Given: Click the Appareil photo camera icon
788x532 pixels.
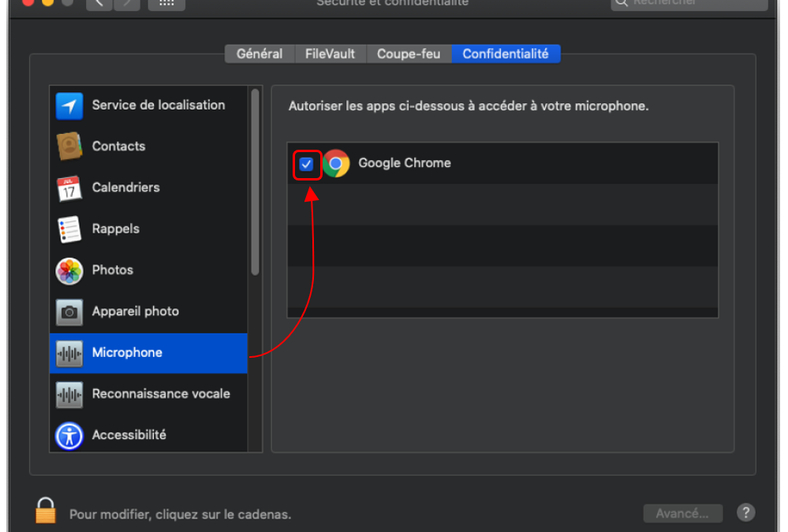Looking at the screenshot, I should click(69, 312).
